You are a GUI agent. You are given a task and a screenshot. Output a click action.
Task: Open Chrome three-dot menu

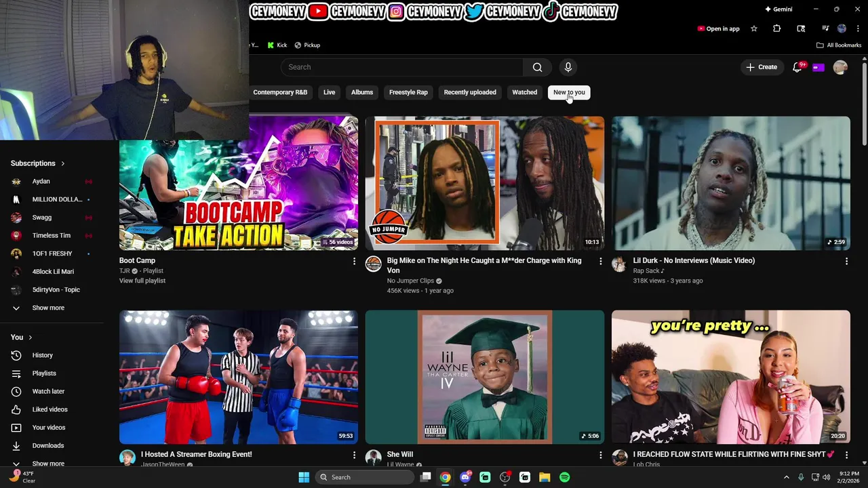coord(858,28)
